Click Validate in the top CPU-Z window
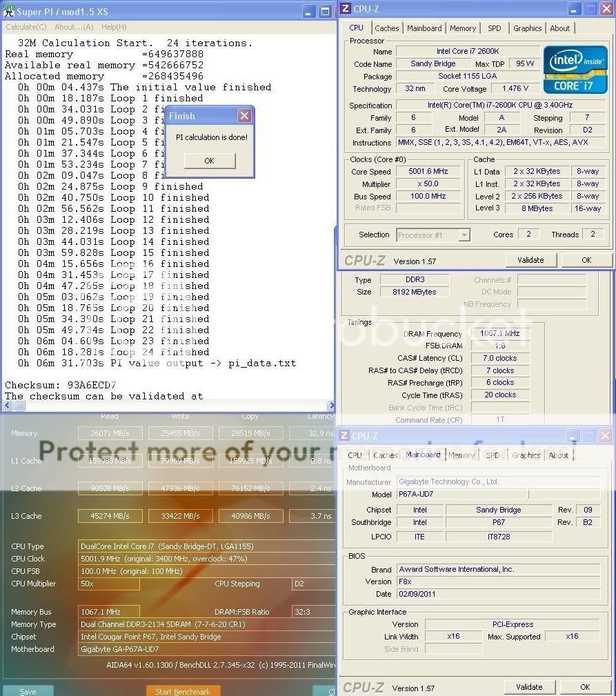Viewport: 616px width, 696px height. (530, 260)
